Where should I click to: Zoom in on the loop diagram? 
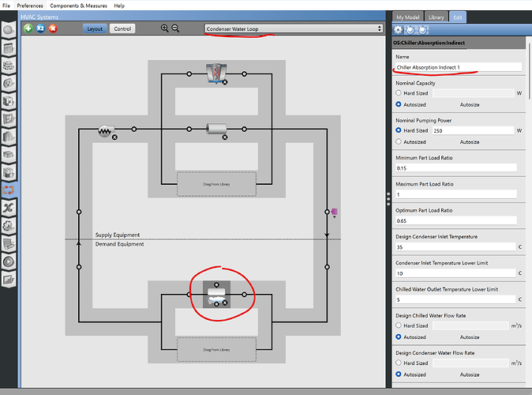164,28
